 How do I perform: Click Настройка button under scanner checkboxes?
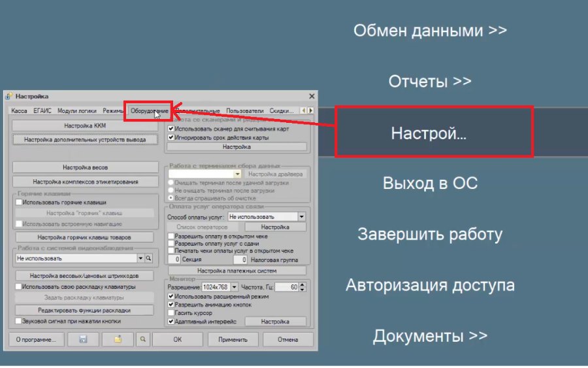point(237,147)
